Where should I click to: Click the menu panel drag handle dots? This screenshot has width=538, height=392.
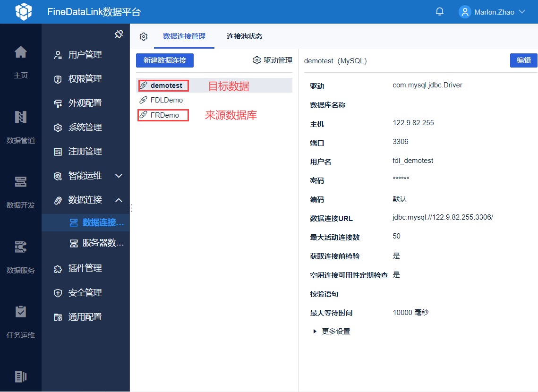[131, 208]
